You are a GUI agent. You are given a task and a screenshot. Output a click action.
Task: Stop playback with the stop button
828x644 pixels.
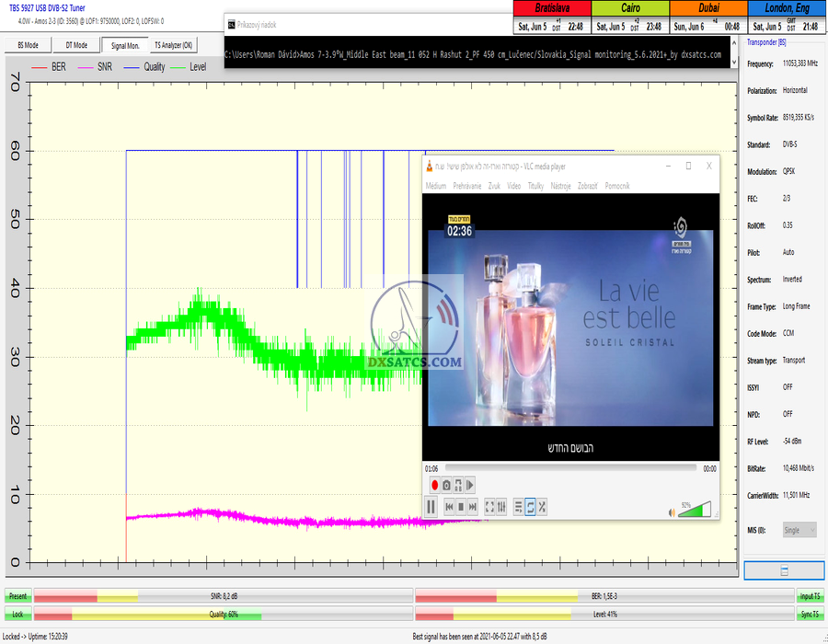461,506
